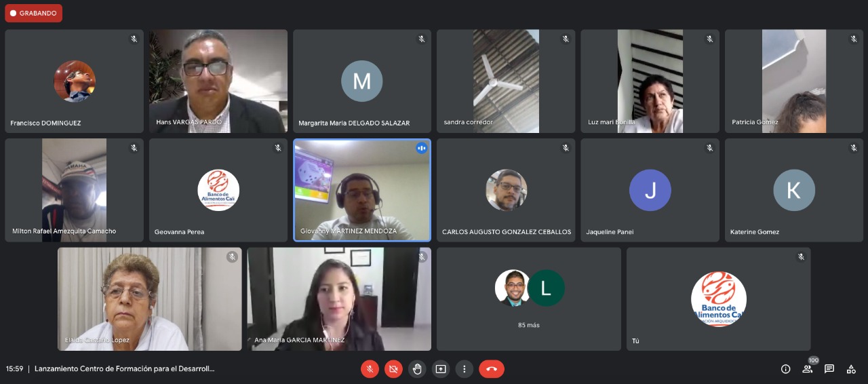This screenshot has width=868, height=384.
Task: Expand the 85 más participants tile
Action: [529, 299]
